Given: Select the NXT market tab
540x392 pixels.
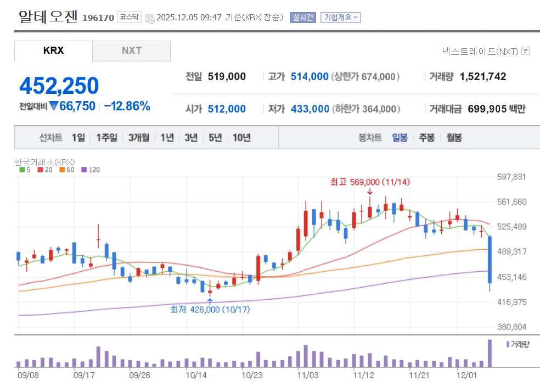Looking at the screenshot, I should (131, 51).
